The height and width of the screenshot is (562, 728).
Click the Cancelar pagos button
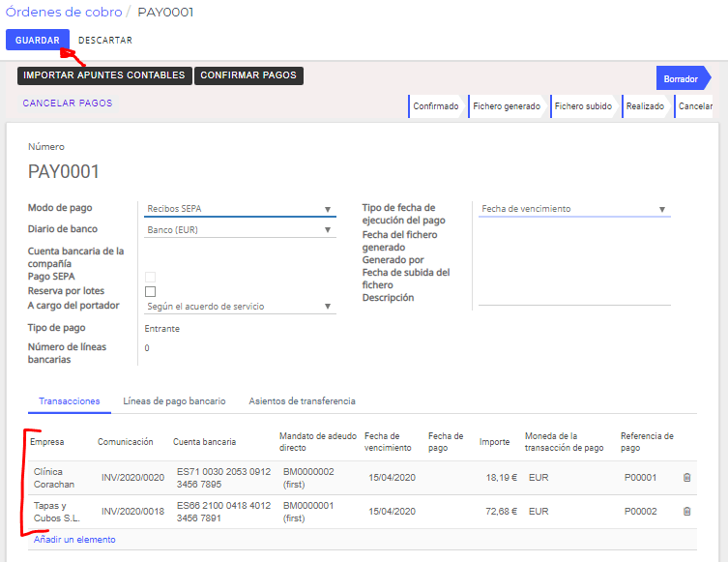[x=68, y=104]
